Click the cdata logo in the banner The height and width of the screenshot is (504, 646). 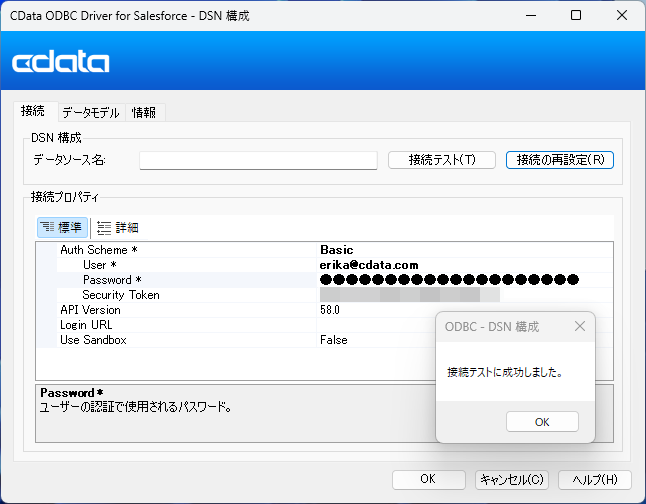[x=61, y=62]
